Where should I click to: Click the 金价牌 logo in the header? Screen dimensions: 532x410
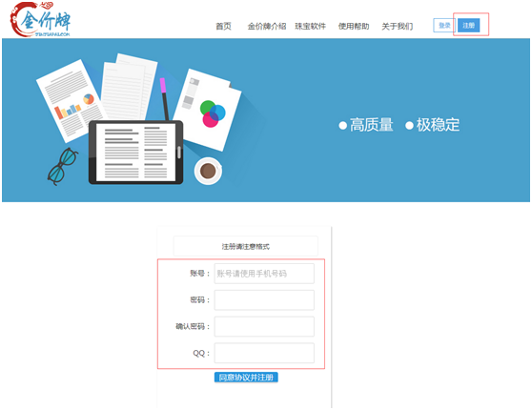pos(41,19)
